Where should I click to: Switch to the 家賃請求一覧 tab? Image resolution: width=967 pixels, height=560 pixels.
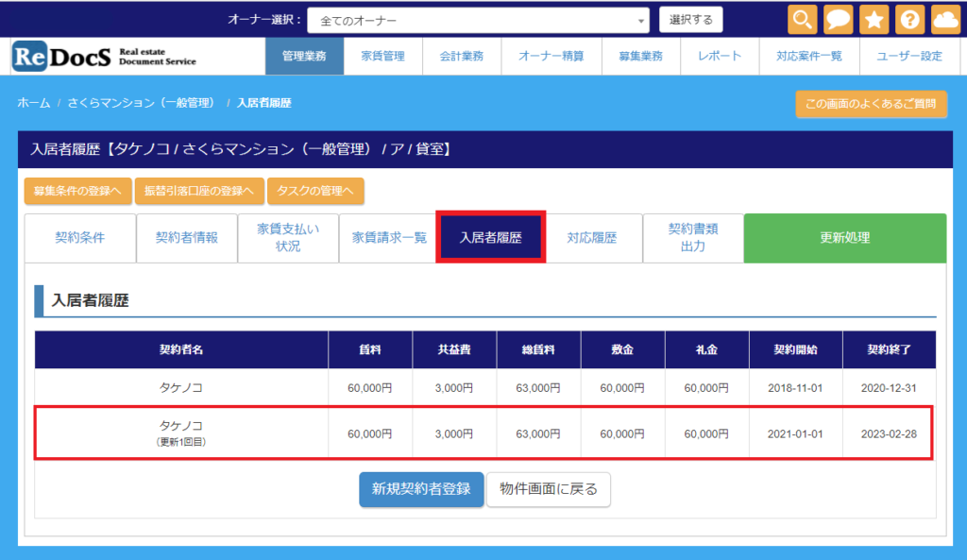coord(388,238)
